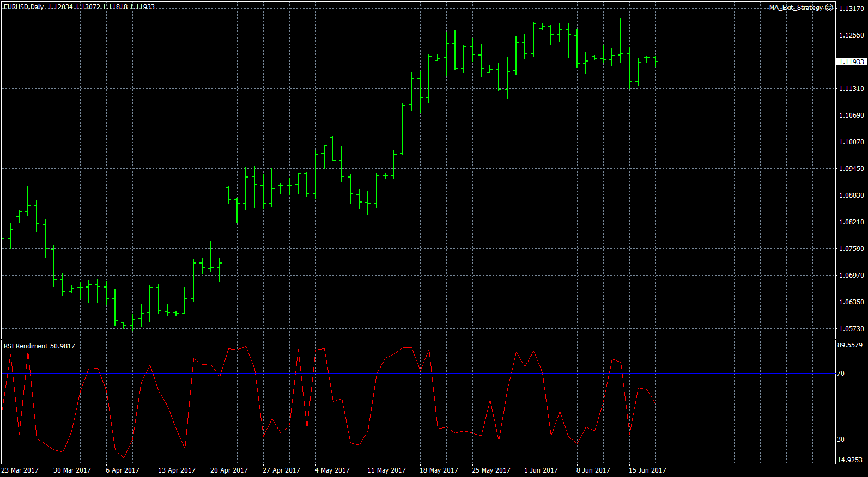This screenshot has height=477, width=868.
Task: Click the 1.06970 price scale label
Action: [851, 276]
